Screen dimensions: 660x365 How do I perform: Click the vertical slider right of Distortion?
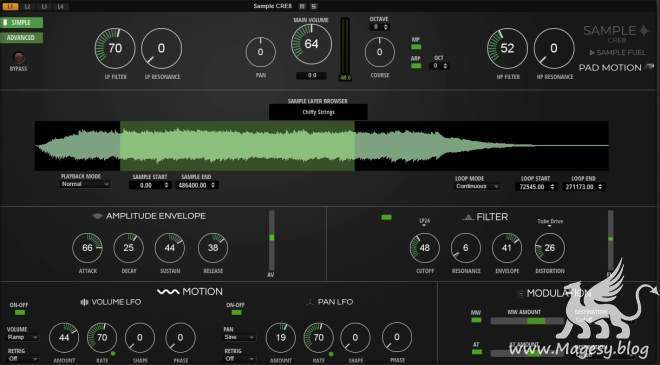pos(610,241)
